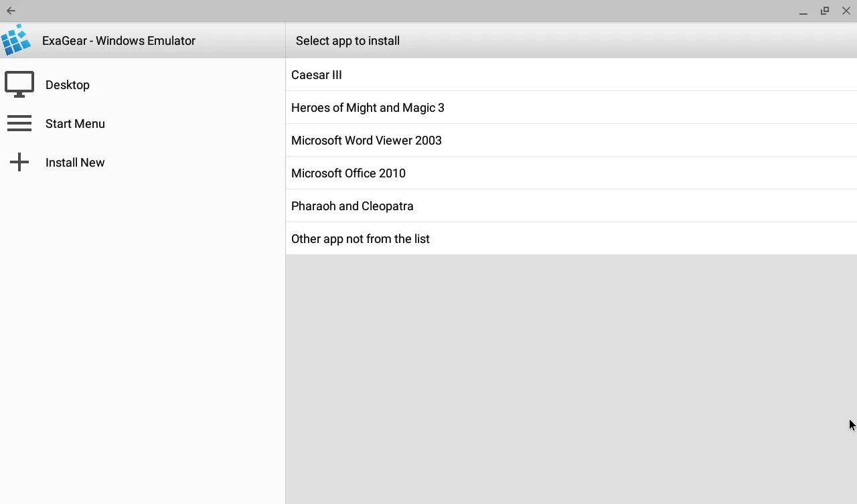Click the hamburger icon beside Start Menu
857x504 pixels.
pos(19,124)
